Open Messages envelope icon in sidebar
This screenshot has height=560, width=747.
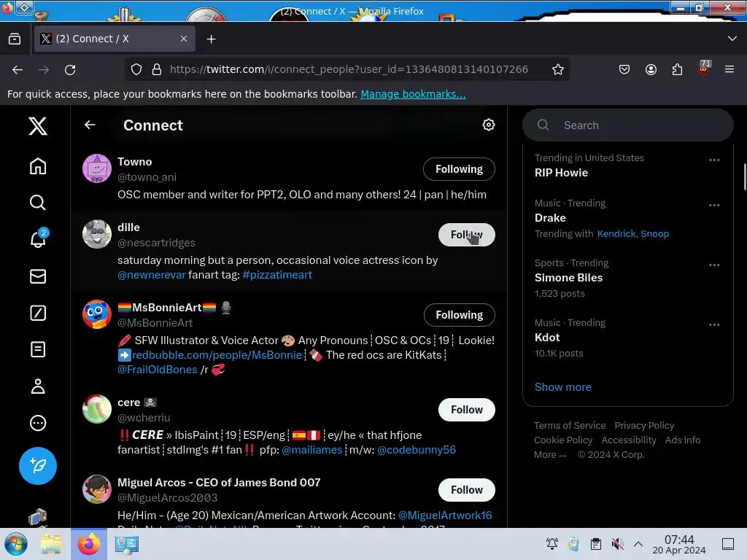[x=38, y=276]
